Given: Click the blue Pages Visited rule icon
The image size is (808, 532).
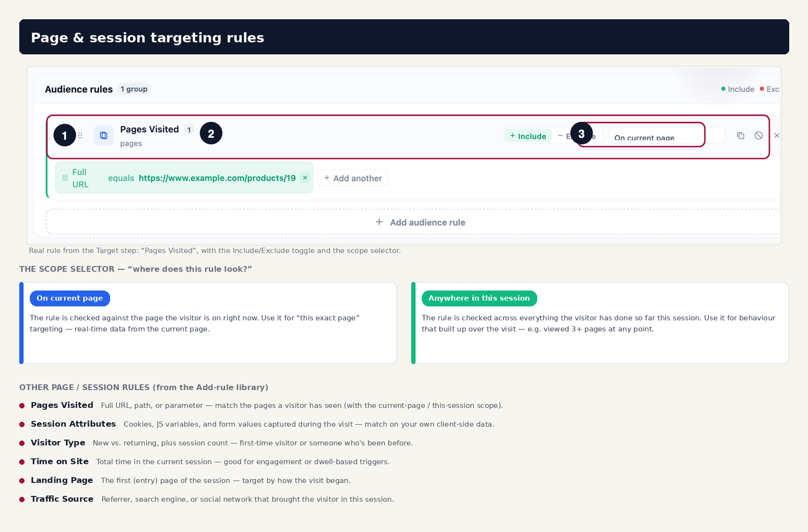Looking at the screenshot, I should (103, 136).
